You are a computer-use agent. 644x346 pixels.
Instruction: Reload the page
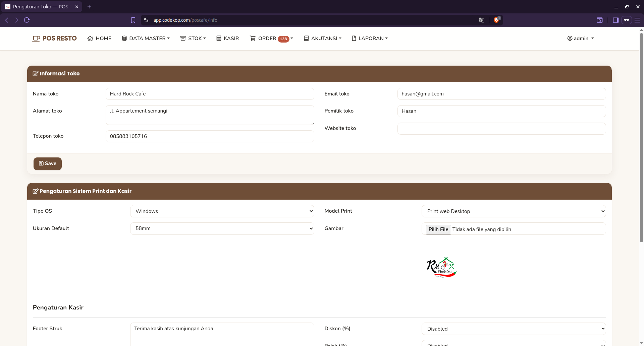tap(27, 20)
